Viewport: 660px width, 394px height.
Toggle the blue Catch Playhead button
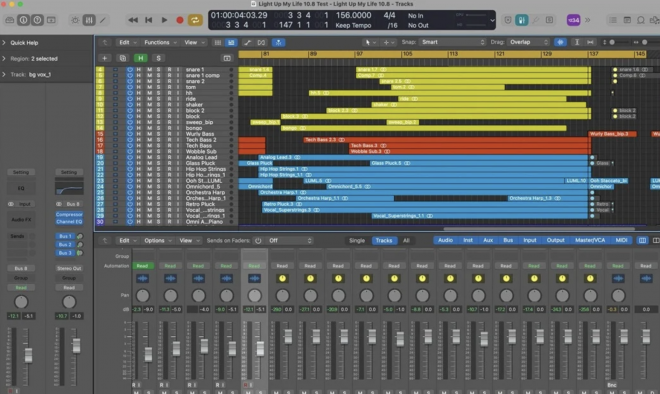point(278,42)
